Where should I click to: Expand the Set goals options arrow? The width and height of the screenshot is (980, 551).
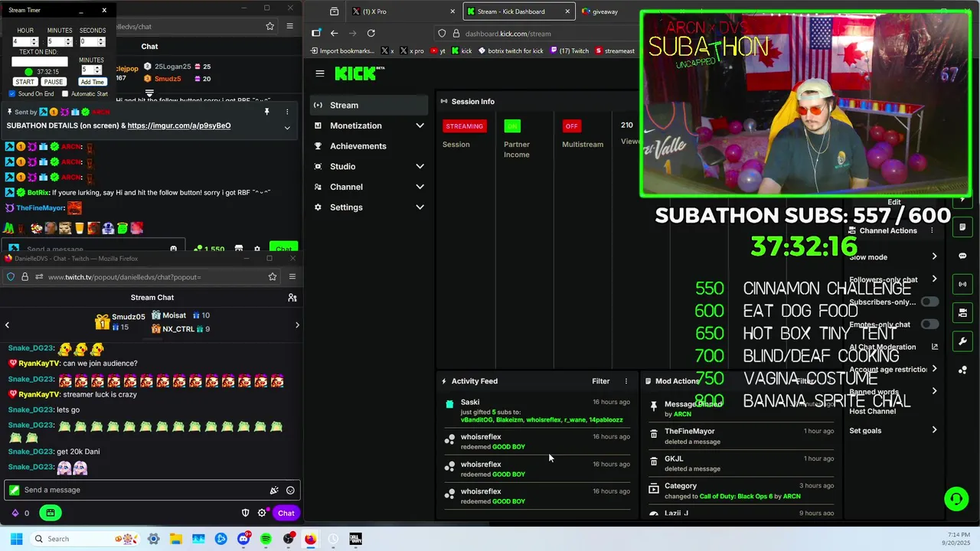click(934, 430)
